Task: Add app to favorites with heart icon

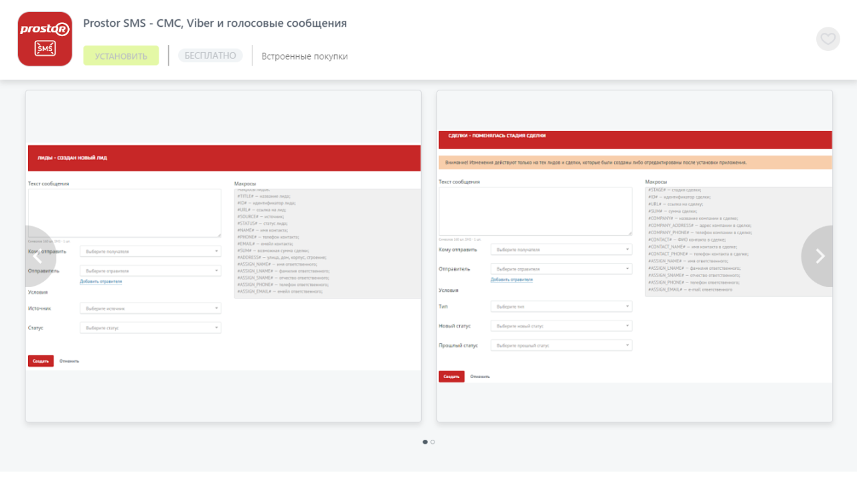Action: pyautogui.click(x=828, y=39)
